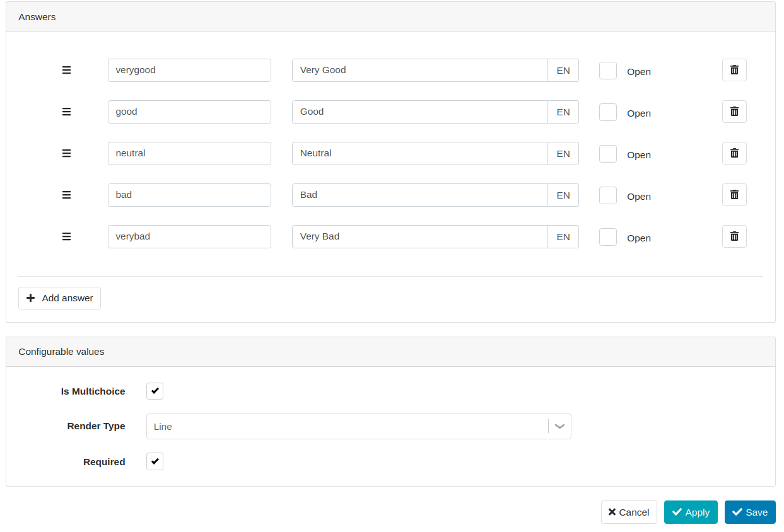
Task: Enable Open checkbox for Very Bad
Action: (608, 237)
